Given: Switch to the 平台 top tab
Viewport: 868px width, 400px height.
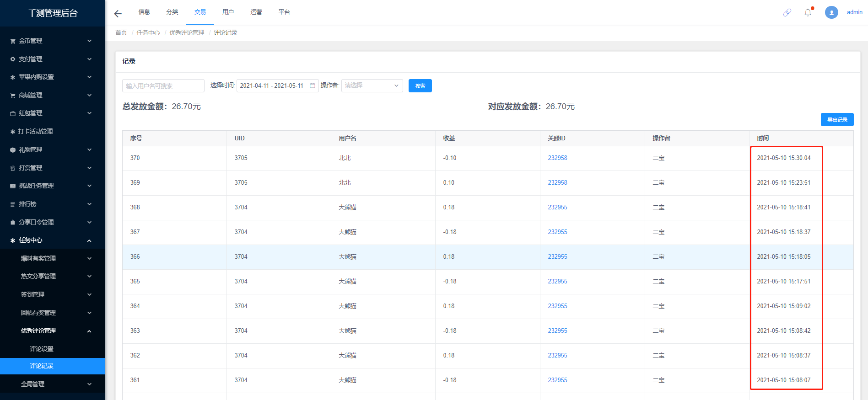Looking at the screenshot, I should pos(284,12).
